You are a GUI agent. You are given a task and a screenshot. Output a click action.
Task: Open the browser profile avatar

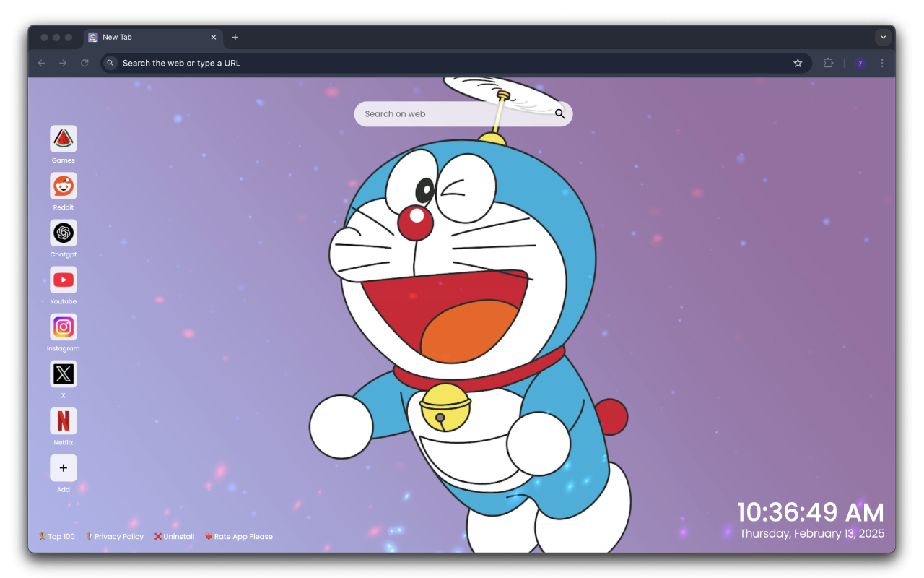pos(860,63)
